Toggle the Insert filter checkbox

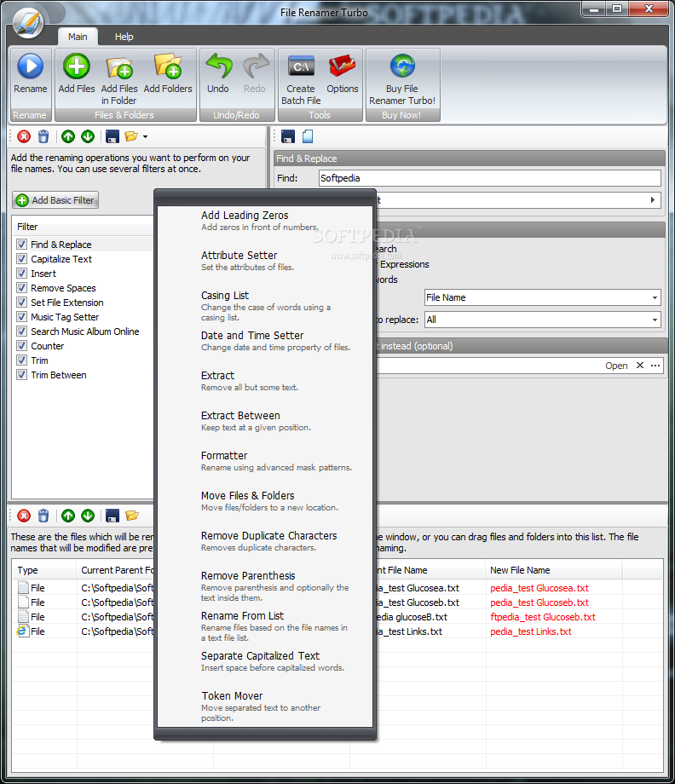[21, 273]
